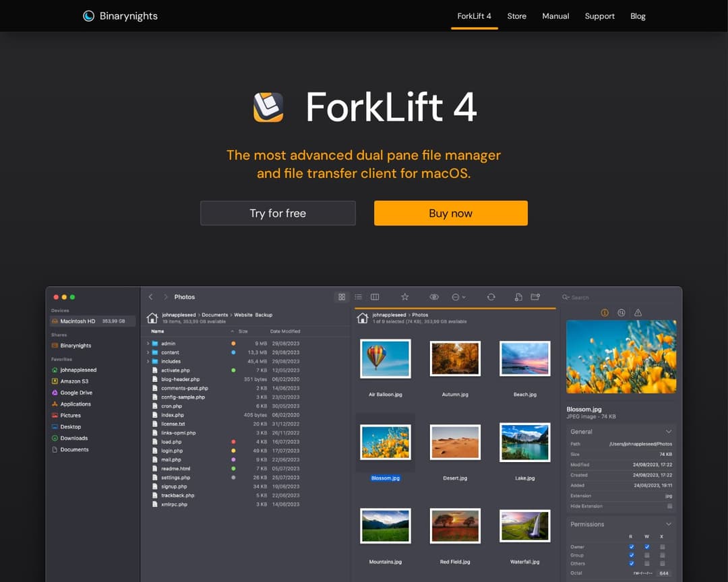The width and height of the screenshot is (728, 582).
Task: Open the Info inspector tab icon
Action: point(605,313)
